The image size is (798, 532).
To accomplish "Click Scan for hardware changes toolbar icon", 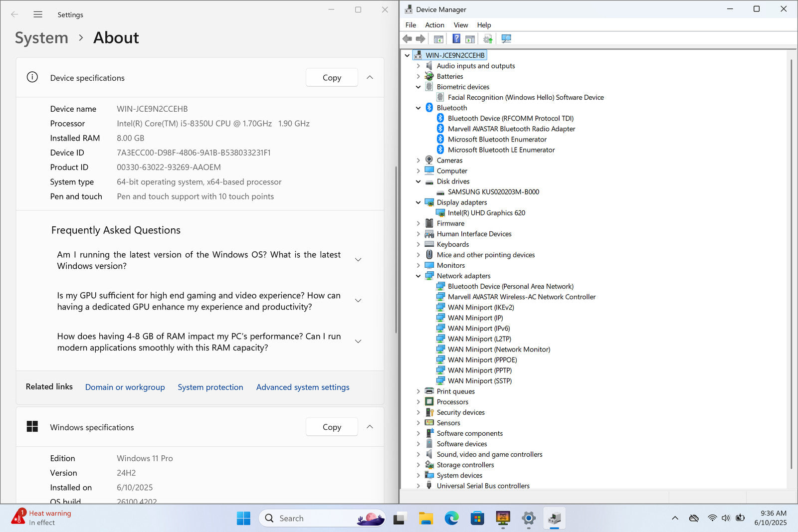I will coord(506,39).
